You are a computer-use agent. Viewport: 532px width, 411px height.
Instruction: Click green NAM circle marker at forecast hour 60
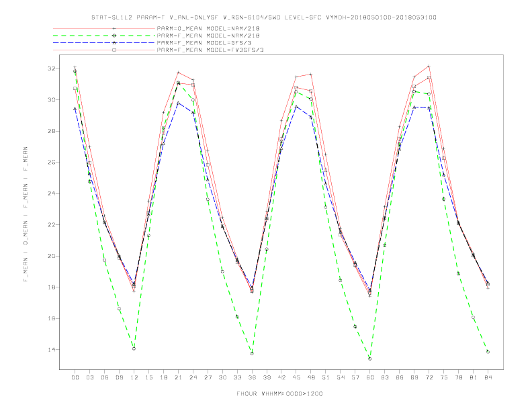coord(370,359)
